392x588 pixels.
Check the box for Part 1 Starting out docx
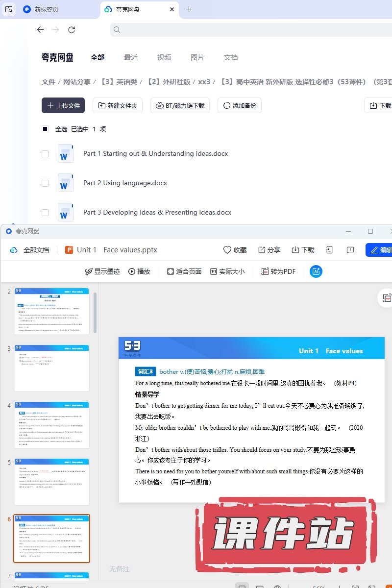(x=45, y=153)
